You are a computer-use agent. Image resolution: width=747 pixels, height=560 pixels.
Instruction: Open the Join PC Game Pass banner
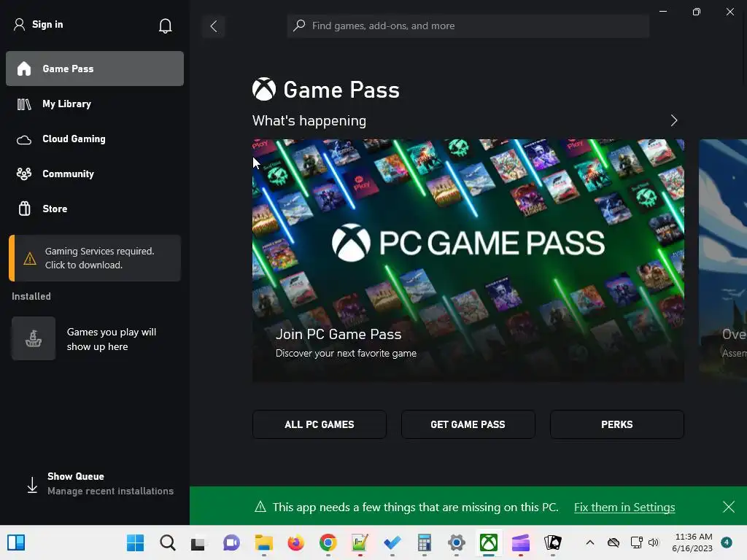pyautogui.click(x=468, y=260)
